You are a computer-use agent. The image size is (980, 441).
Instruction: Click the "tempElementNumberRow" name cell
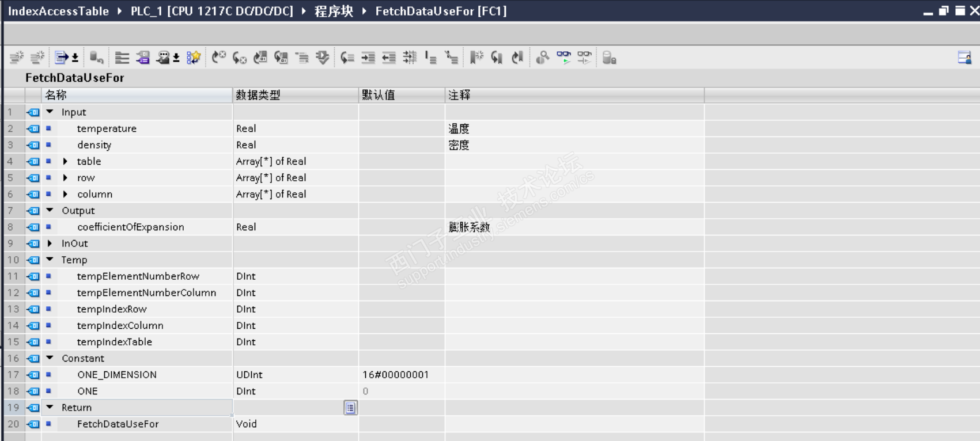coord(138,276)
